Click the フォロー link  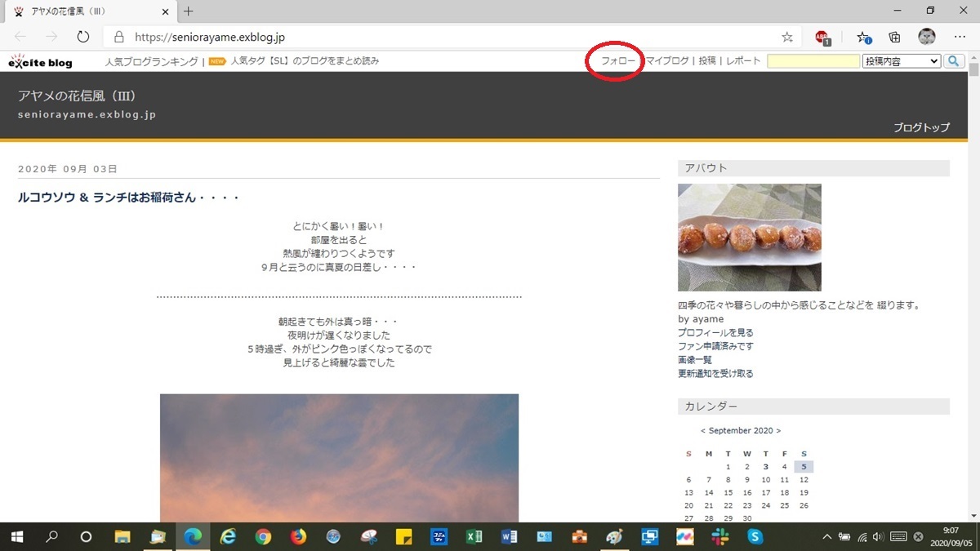(x=617, y=61)
